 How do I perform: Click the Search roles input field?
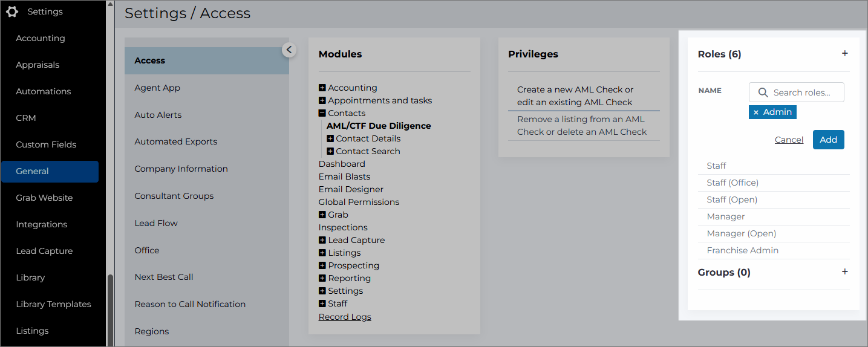tap(796, 92)
